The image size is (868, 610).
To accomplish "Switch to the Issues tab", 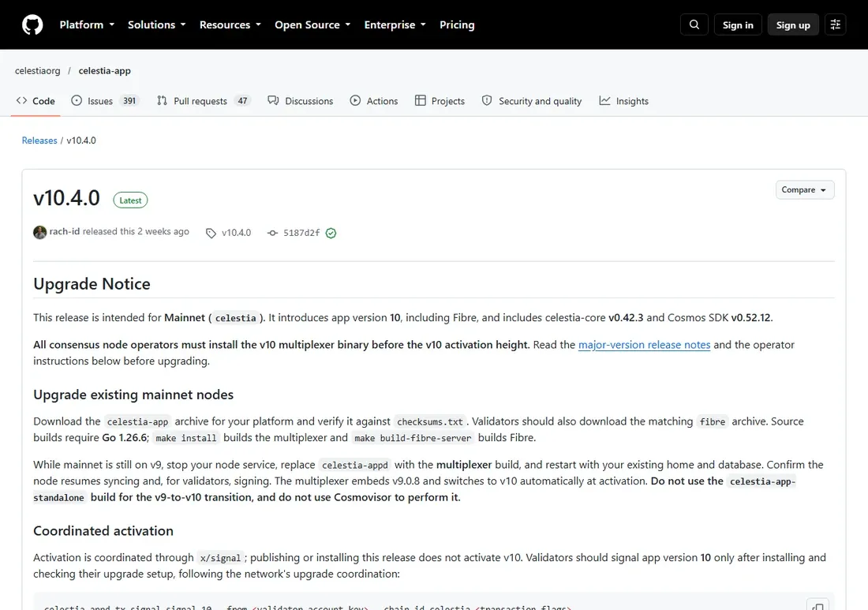I will tap(105, 101).
